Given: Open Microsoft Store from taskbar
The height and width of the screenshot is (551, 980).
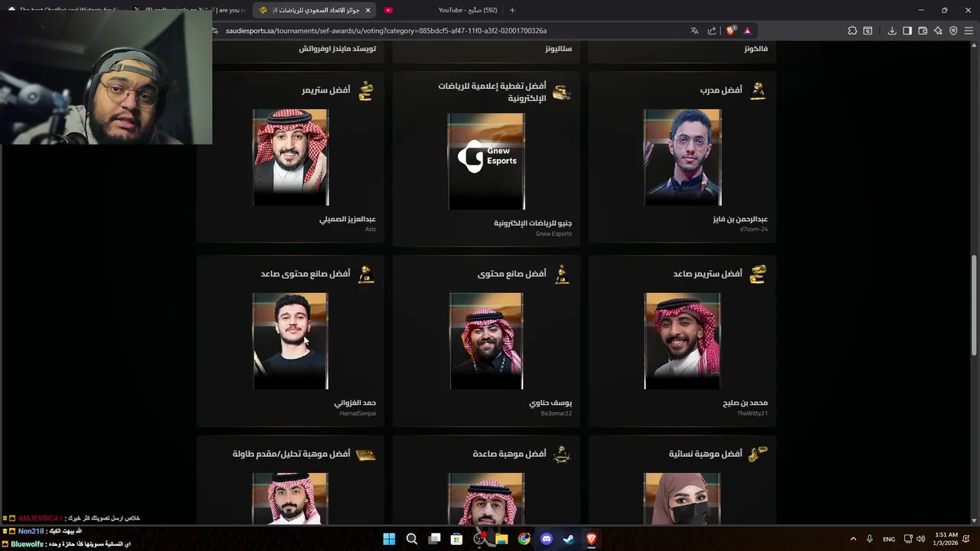Looking at the screenshot, I should coord(456,539).
